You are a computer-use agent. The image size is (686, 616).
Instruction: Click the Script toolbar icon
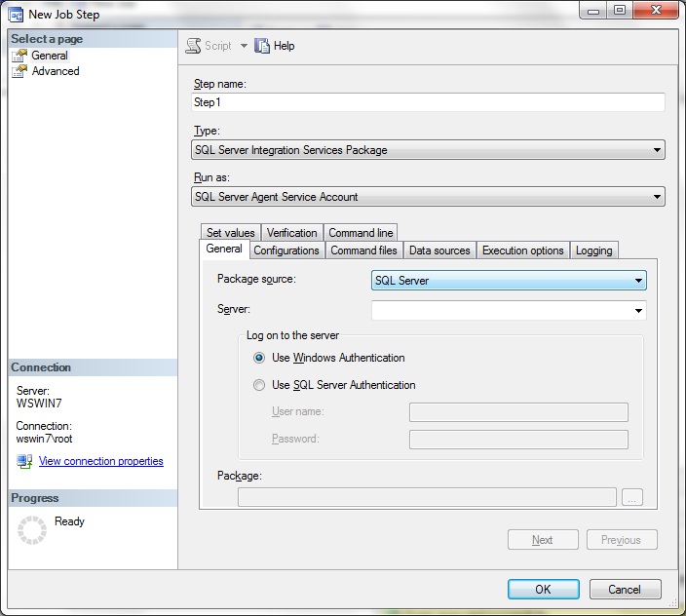point(193,46)
